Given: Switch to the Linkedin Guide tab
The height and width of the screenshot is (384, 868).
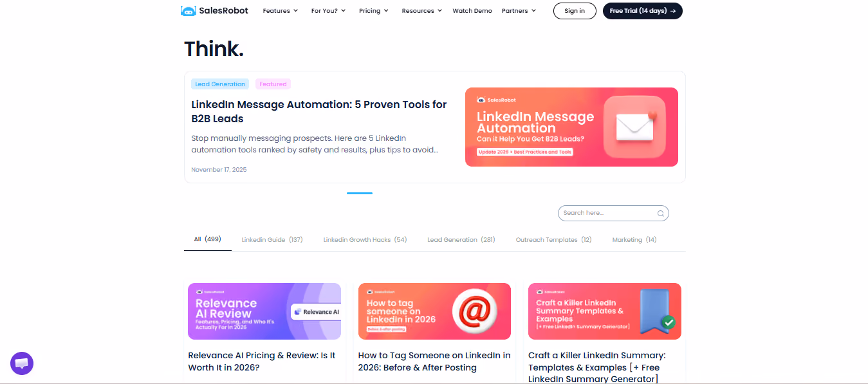Looking at the screenshot, I should (272, 239).
